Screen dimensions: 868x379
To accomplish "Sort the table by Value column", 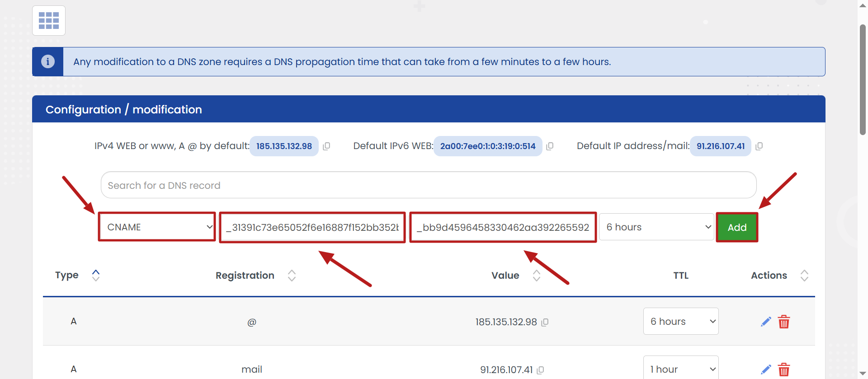I will (x=537, y=276).
